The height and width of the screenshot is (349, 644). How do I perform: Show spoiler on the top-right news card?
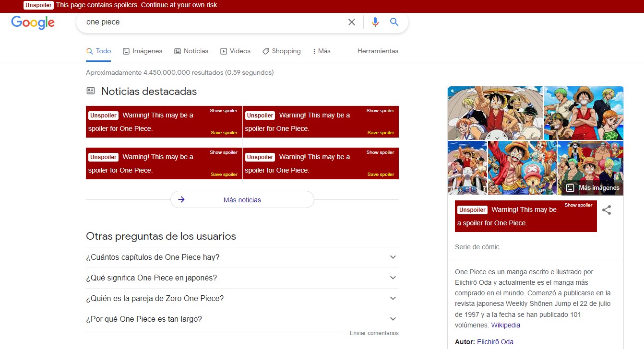point(380,111)
